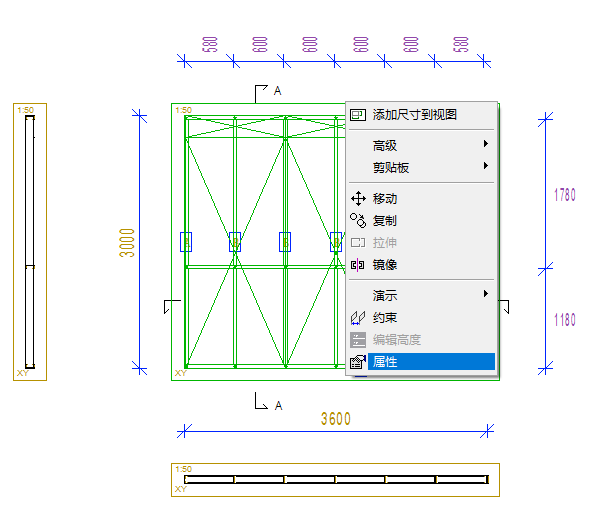
Task: Click the copy icon next to 复制
Action: tap(358, 220)
